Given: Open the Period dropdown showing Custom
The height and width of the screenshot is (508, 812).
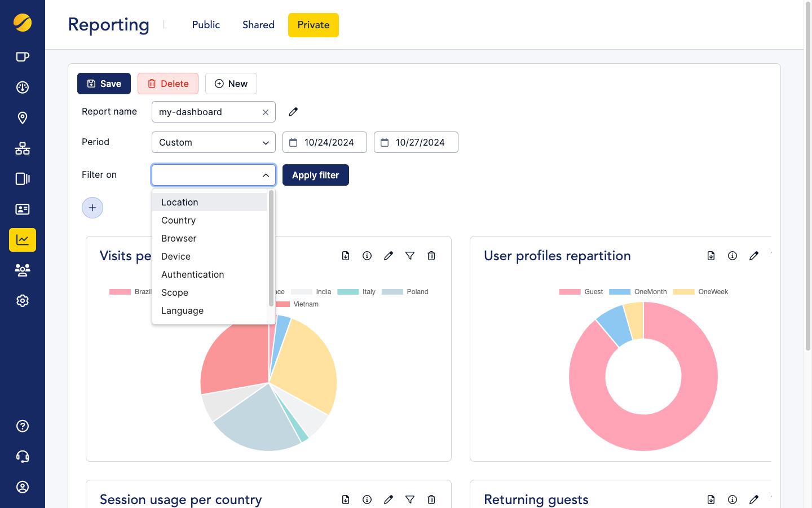Looking at the screenshot, I should 213,142.
